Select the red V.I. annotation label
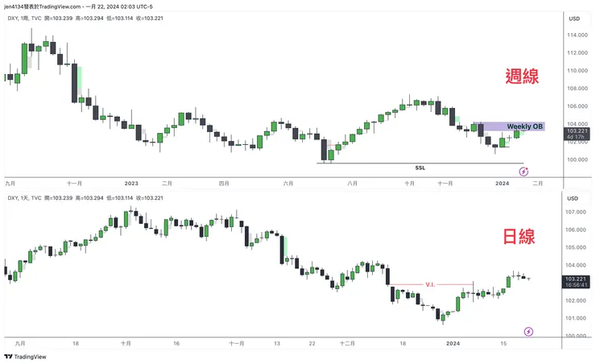This screenshot has width=596, height=364. tap(431, 283)
